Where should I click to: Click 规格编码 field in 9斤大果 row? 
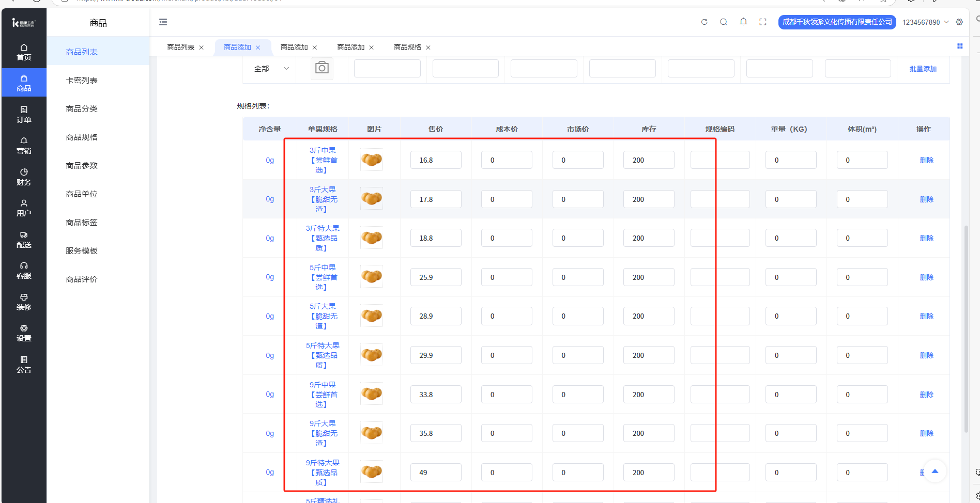click(x=720, y=433)
